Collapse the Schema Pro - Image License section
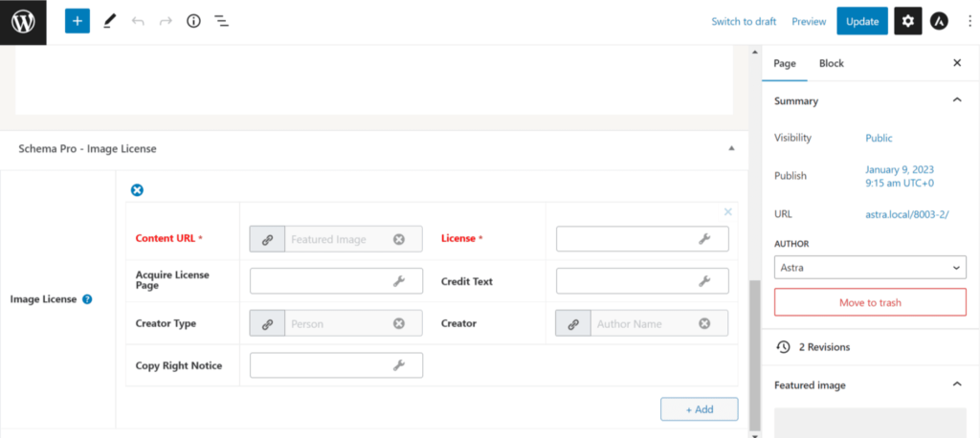The width and height of the screenshot is (980, 438). click(731, 149)
